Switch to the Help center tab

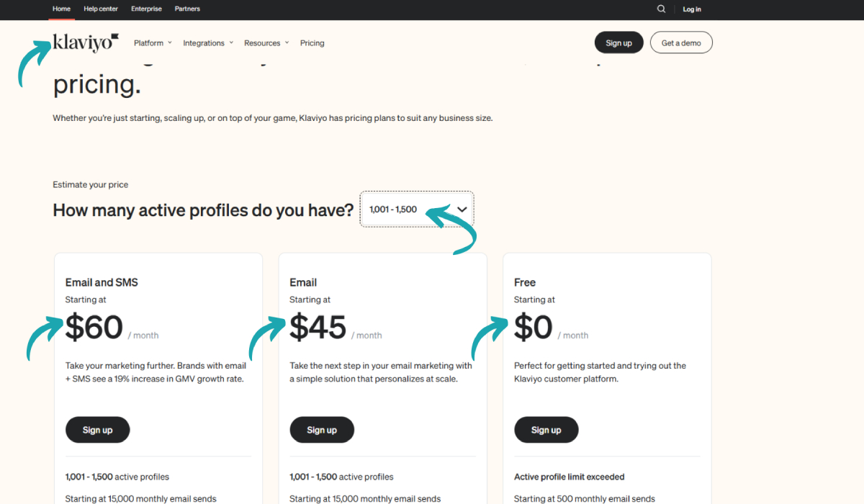tap(101, 9)
